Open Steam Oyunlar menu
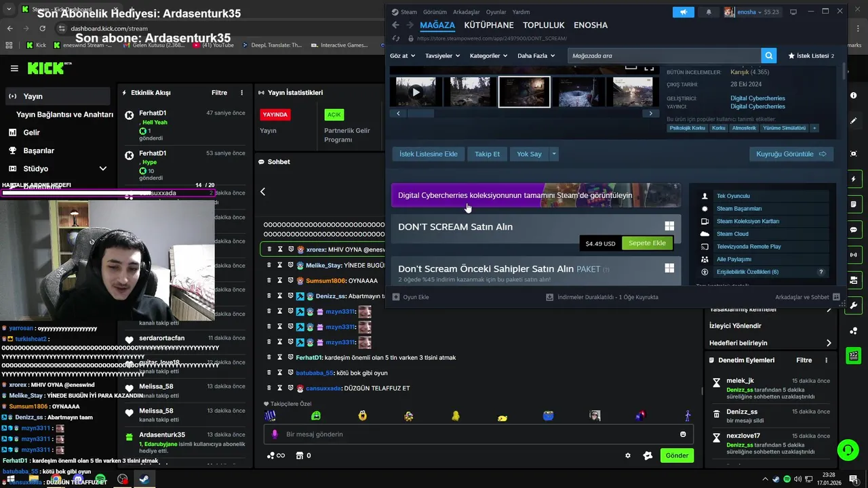Image resolution: width=868 pixels, height=488 pixels. 496,12
